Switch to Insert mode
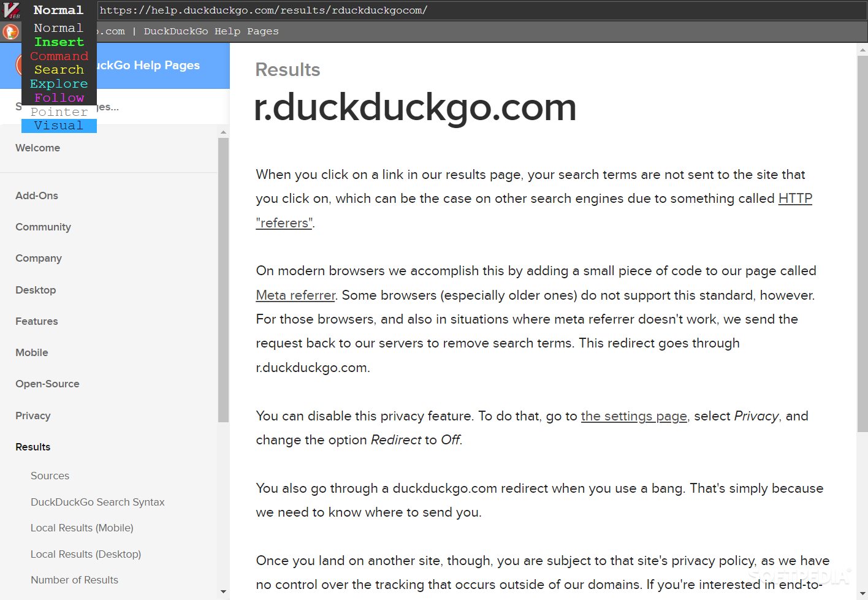The width and height of the screenshot is (868, 600). [x=59, y=42]
